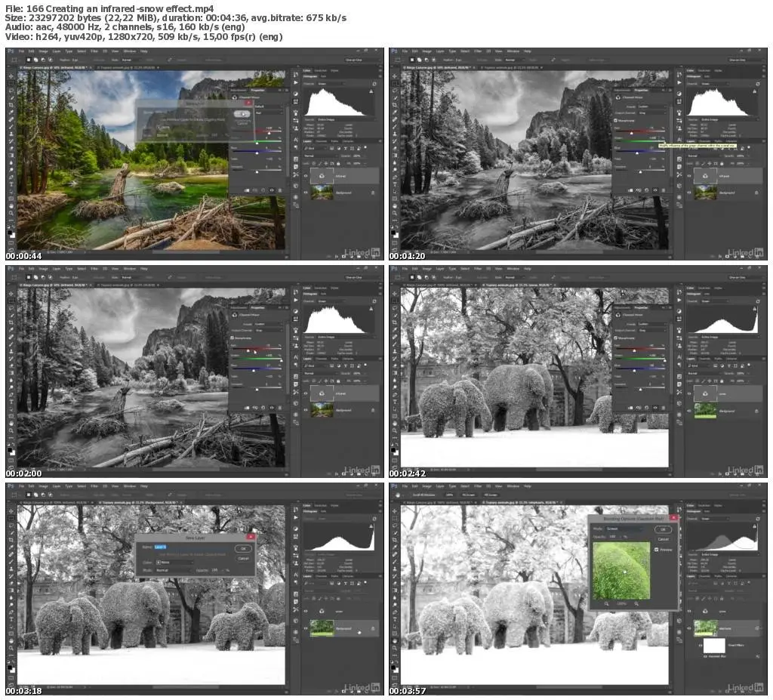Click Cancel in the 00:03:18 New Layer dialog
The height and width of the screenshot is (700, 773).
click(244, 559)
